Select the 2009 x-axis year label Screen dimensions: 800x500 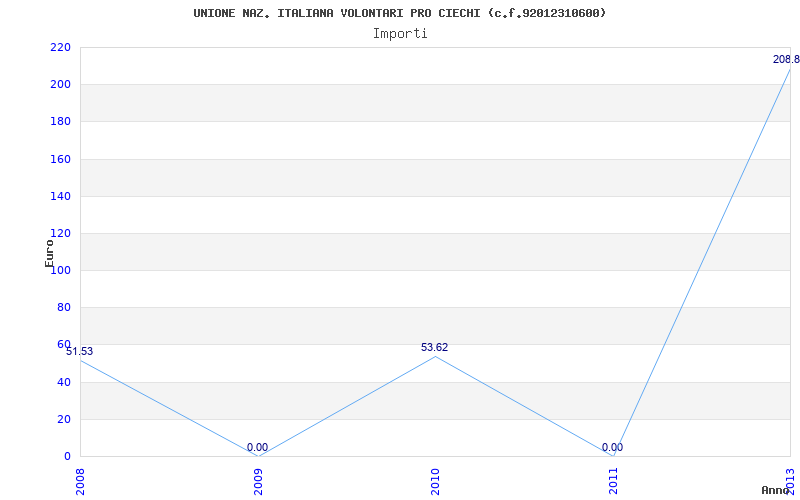click(258, 479)
